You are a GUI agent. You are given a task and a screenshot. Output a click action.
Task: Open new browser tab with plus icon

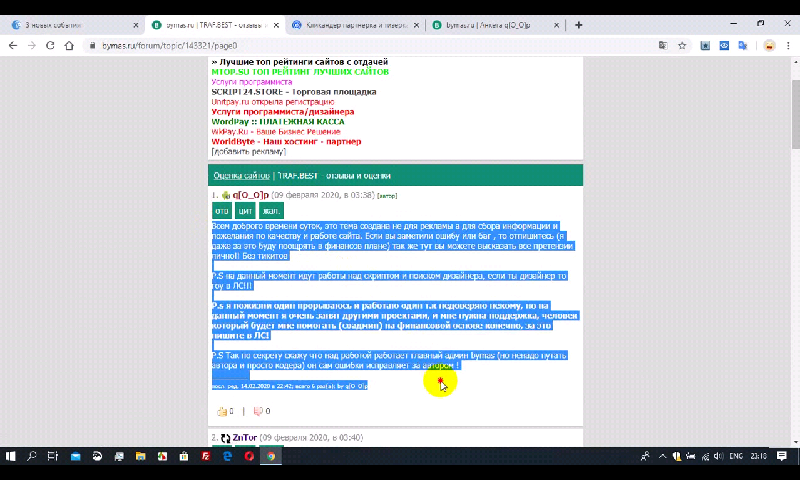pyautogui.click(x=579, y=25)
